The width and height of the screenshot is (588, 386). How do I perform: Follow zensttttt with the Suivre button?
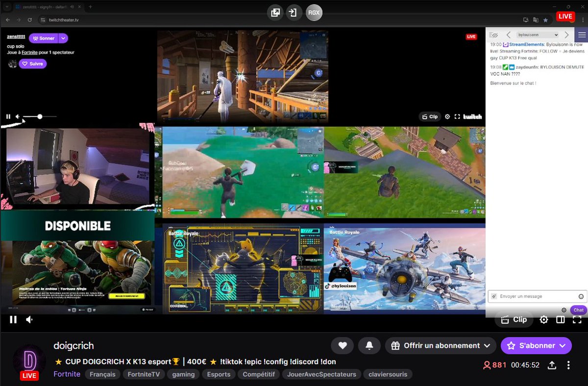pyautogui.click(x=32, y=64)
